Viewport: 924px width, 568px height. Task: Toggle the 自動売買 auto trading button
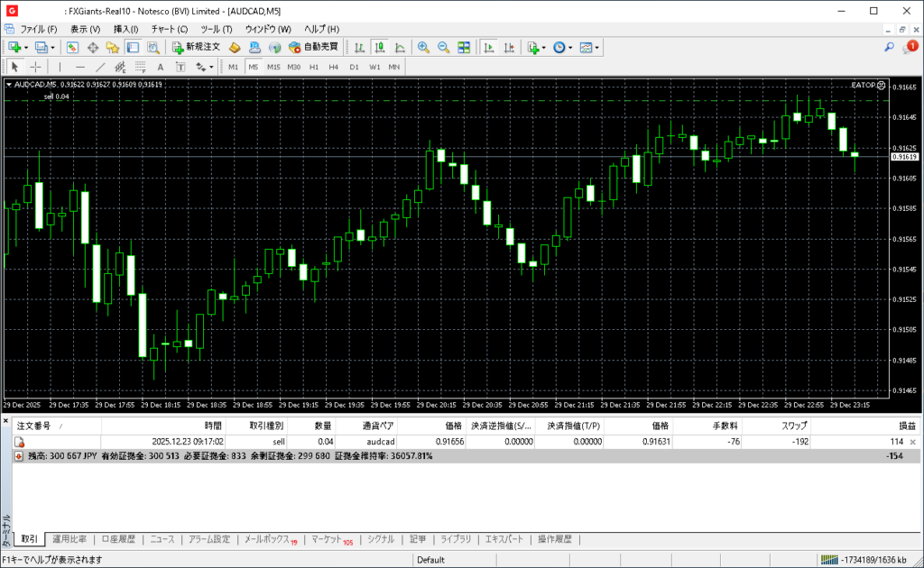click(312, 47)
